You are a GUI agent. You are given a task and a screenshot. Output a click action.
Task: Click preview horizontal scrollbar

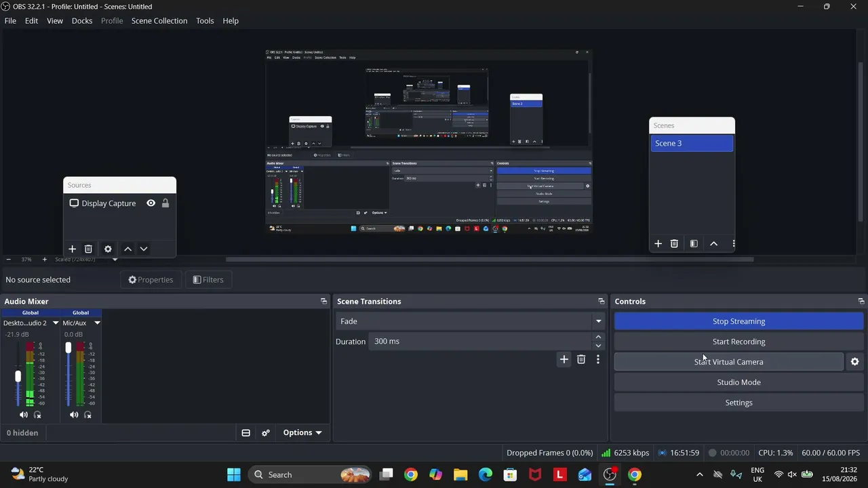click(x=490, y=260)
